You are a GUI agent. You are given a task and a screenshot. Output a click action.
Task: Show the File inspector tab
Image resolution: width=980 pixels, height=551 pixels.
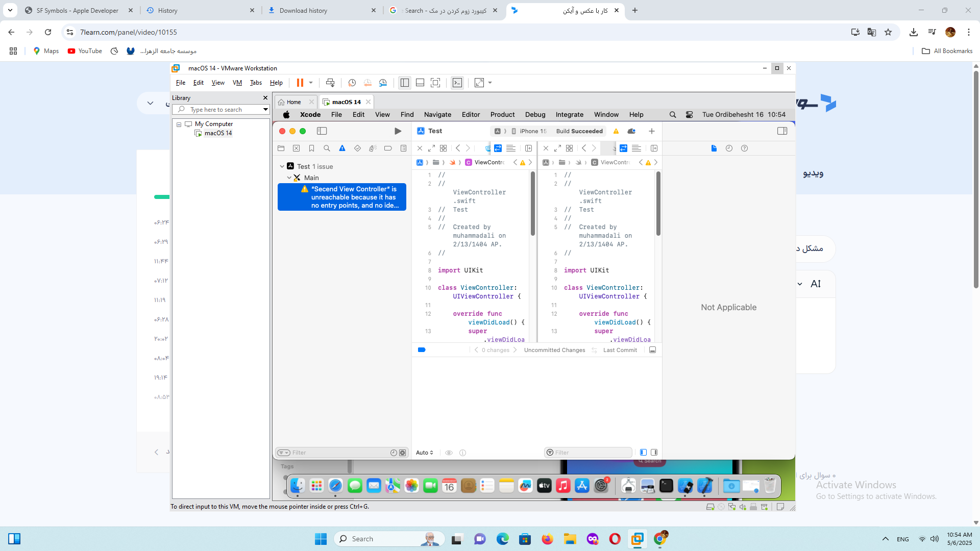click(714, 148)
